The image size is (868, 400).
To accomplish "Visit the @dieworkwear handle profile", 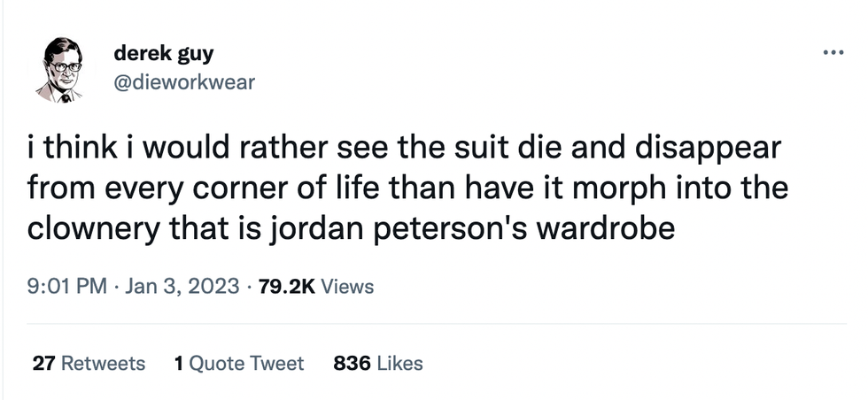I will [x=183, y=82].
